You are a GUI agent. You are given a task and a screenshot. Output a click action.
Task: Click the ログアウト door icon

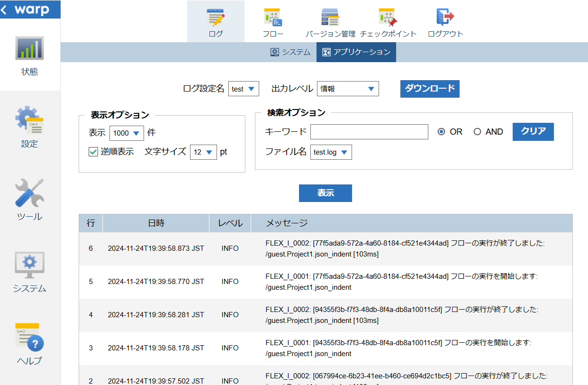445,17
